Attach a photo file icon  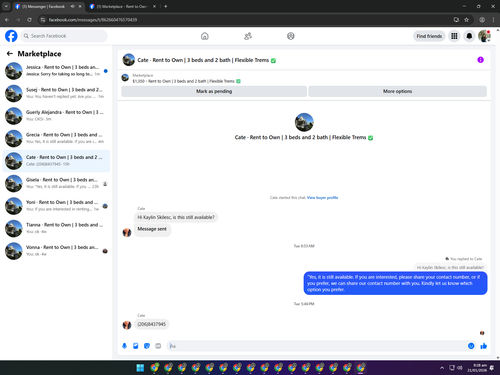[136, 346]
